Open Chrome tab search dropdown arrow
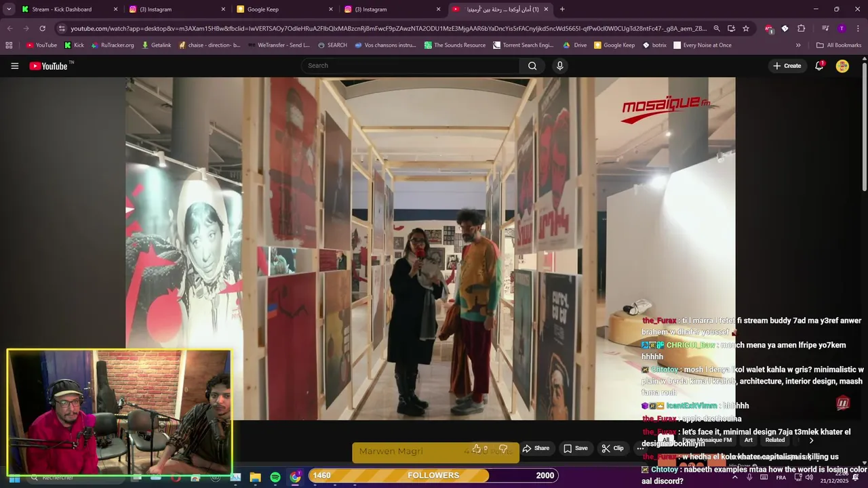The width and height of the screenshot is (868, 488). click(9, 9)
